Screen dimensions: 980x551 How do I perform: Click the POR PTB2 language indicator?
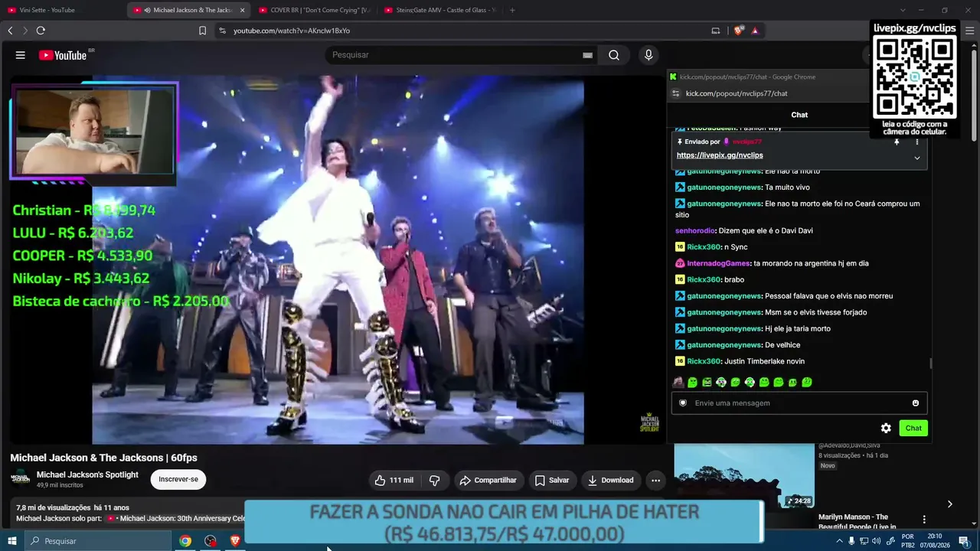(x=908, y=541)
